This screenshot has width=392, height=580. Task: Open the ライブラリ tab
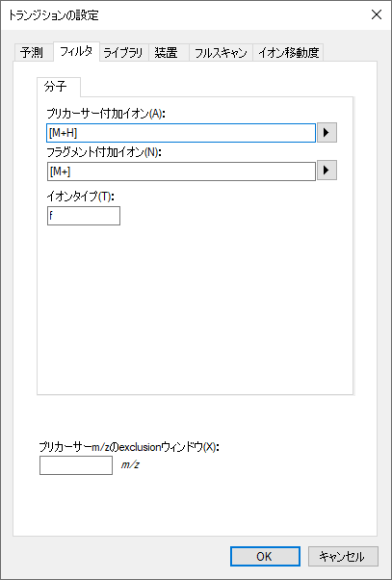click(123, 53)
